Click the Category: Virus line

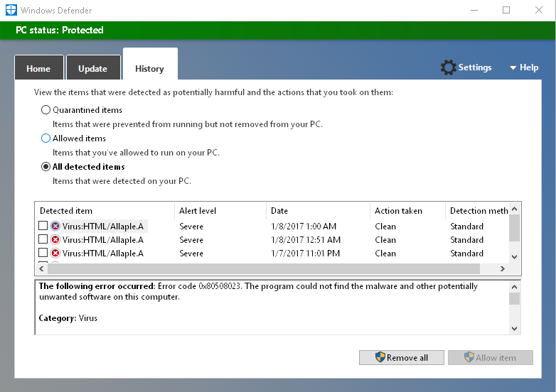[68, 318]
